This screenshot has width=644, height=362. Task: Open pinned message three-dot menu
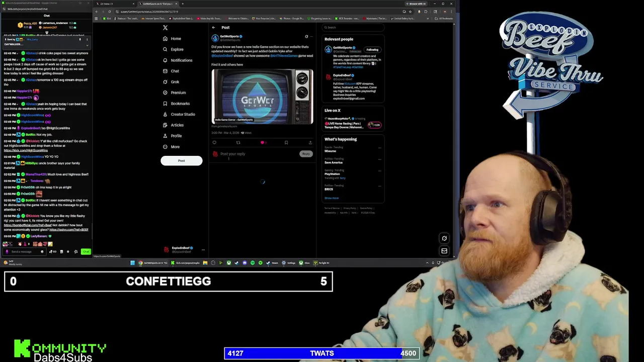[x=87, y=39]
